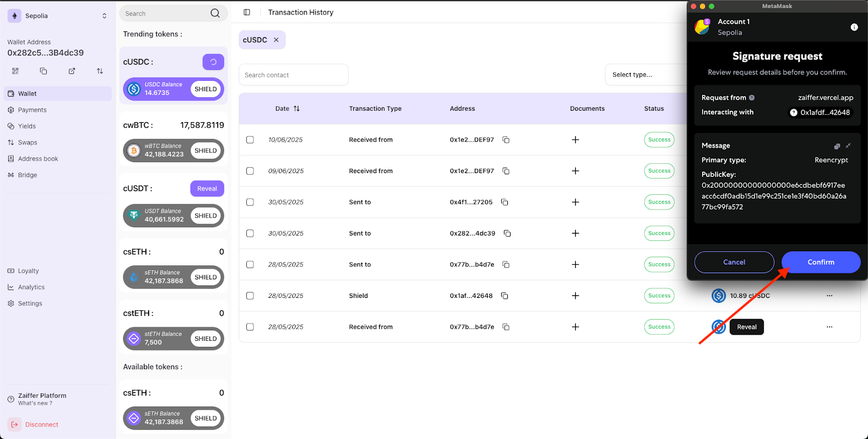Open the Select type dropdown
868x439 pixels.
coord(646,75)
